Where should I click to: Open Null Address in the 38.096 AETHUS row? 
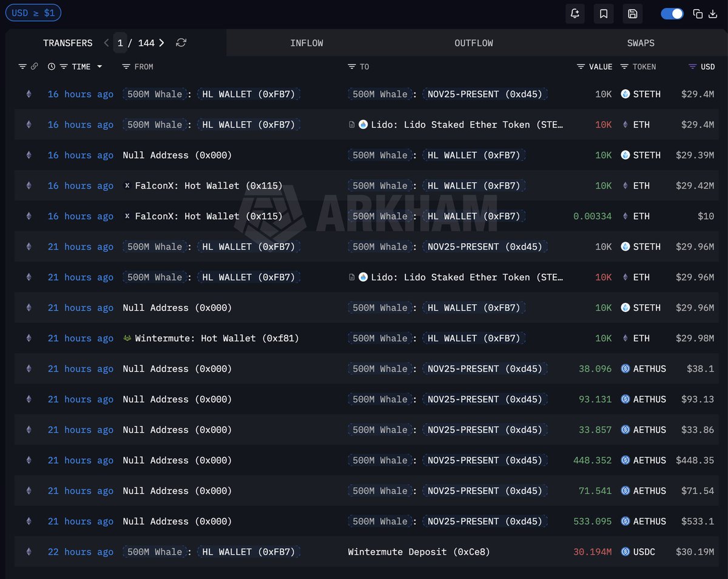[x=177, y=368]
